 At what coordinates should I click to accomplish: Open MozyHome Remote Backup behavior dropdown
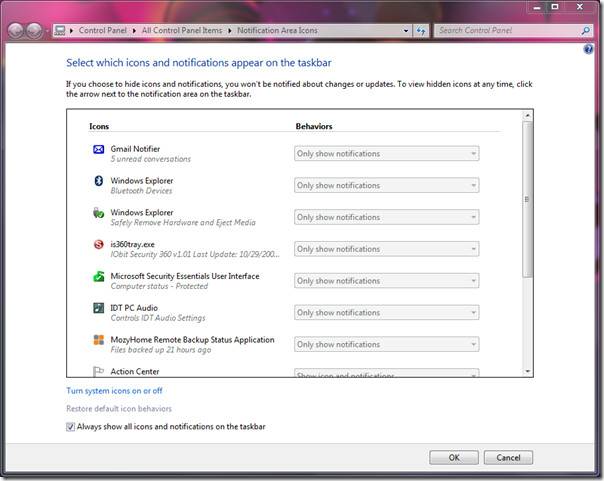[387, 344]
